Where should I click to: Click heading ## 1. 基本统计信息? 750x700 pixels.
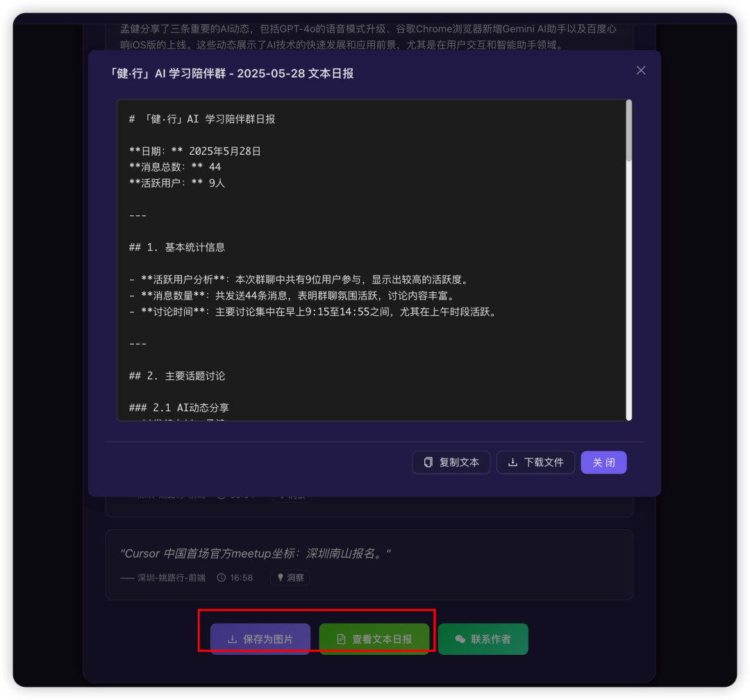(177, 247)
